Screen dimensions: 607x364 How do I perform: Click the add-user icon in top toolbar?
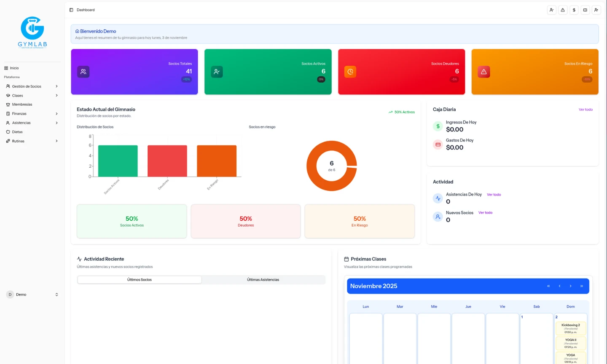pos(596,10)
